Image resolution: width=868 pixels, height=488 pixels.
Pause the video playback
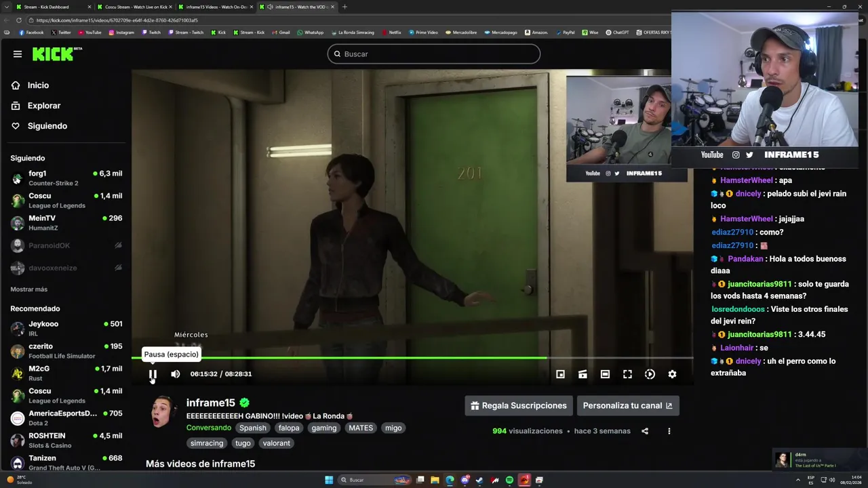click(153, 374)
